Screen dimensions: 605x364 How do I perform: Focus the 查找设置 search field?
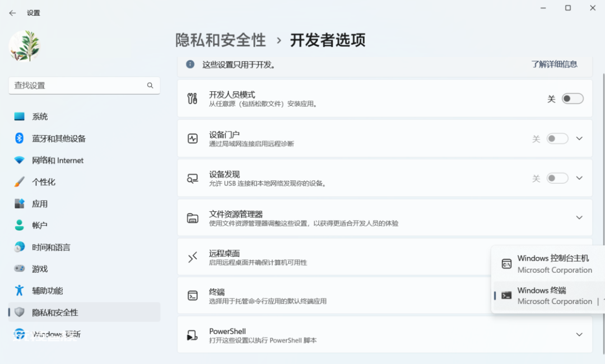point(84,86)
